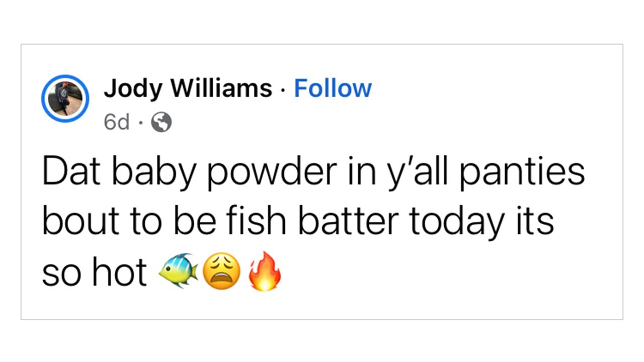This screenshot has width=644, height=362.
Task: Click the tropical fish emoji
Action: click(178, 272)
